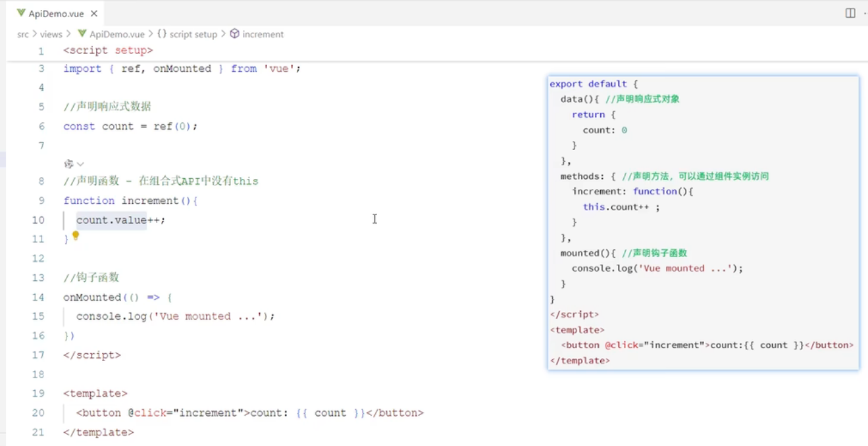Click 'mounted(){' in the overlay snippet
The image size is (868, 446).
point(588,253)
